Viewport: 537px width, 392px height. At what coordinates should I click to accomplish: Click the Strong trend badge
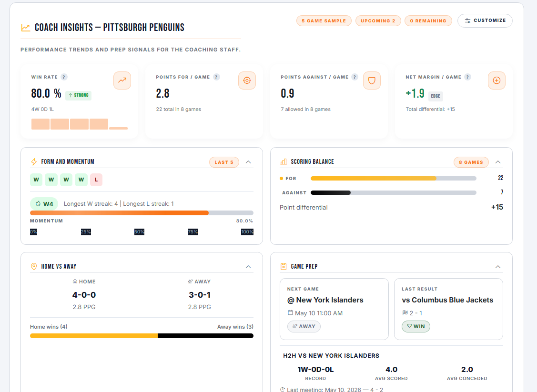pyautogui.click(x=79, y=95)
